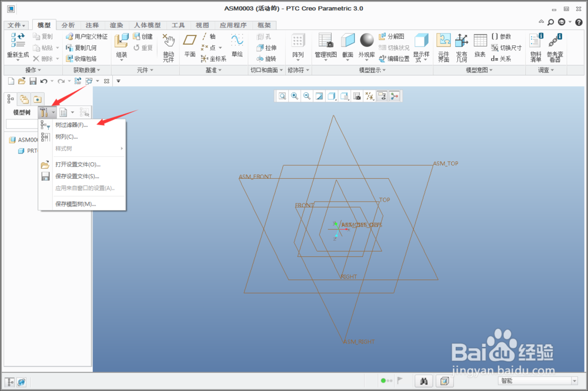This screenshot has height=391, width=588.
Task: Click the Regenerate (重新生成) icon
Action: [x=18, y=41]
